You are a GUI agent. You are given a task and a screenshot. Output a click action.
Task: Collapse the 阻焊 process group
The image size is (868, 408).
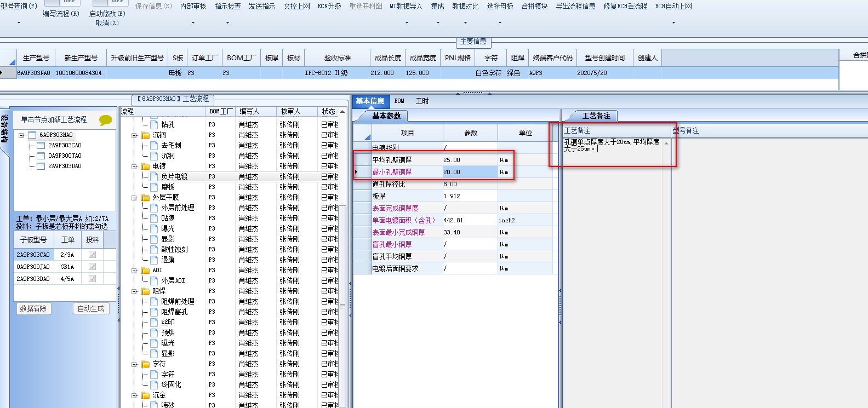pyautogui.click(x=134, y=291)
